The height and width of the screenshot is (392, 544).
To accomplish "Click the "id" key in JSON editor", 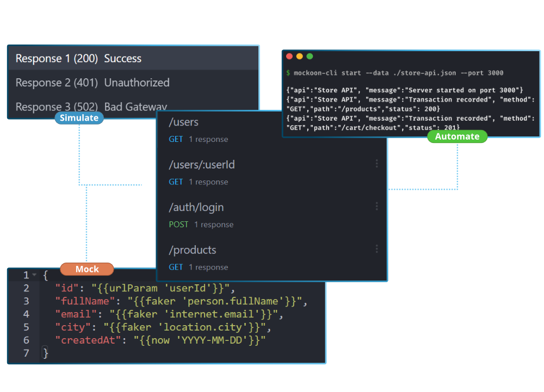I will coord(67,288).
